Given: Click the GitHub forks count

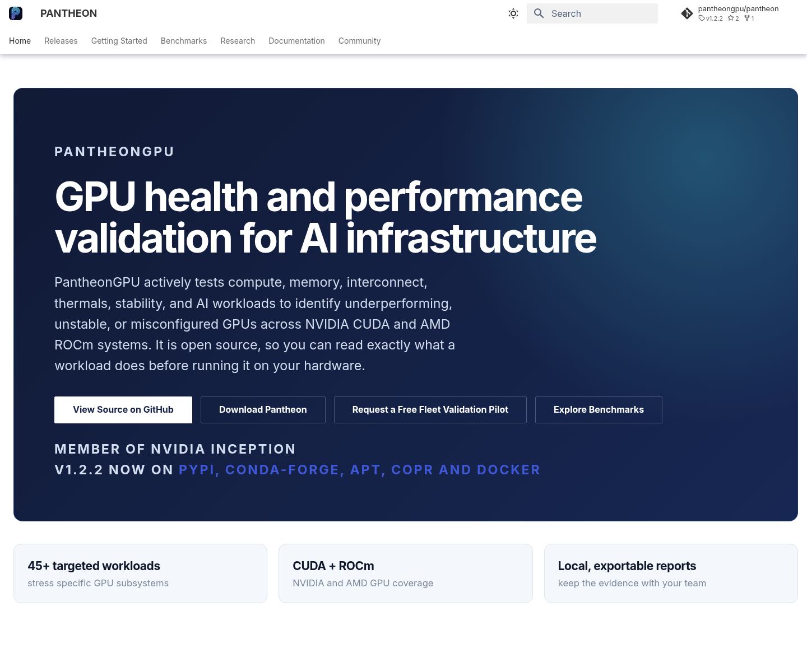Looking at the screenshot, I should 749,18.
